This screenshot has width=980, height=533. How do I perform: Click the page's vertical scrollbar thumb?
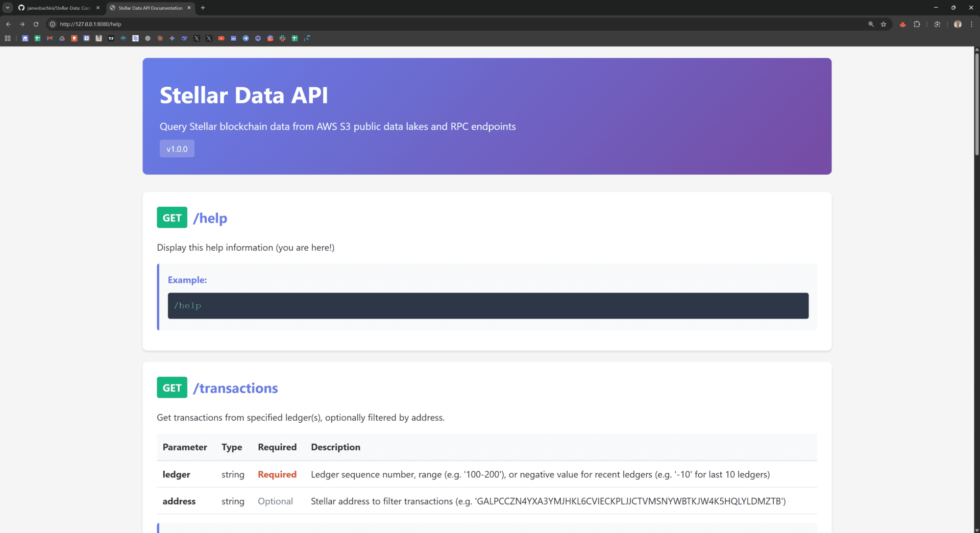976,102
